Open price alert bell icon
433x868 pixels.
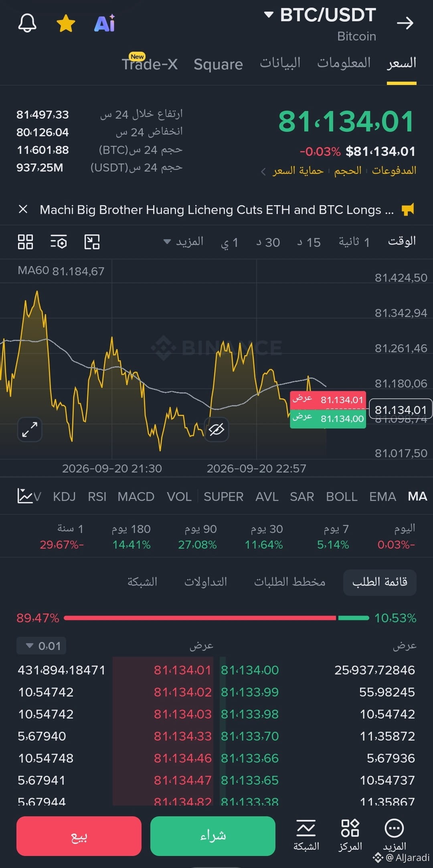(27, 23)
